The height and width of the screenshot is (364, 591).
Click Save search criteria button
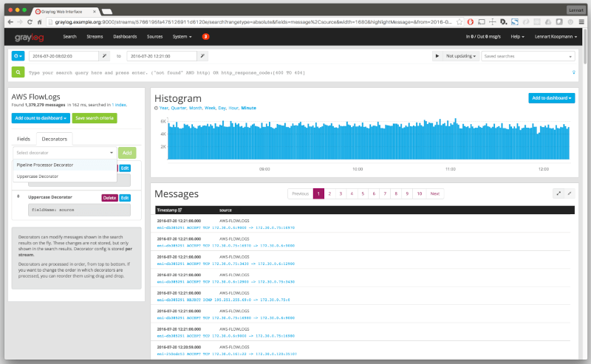(95, 118)
